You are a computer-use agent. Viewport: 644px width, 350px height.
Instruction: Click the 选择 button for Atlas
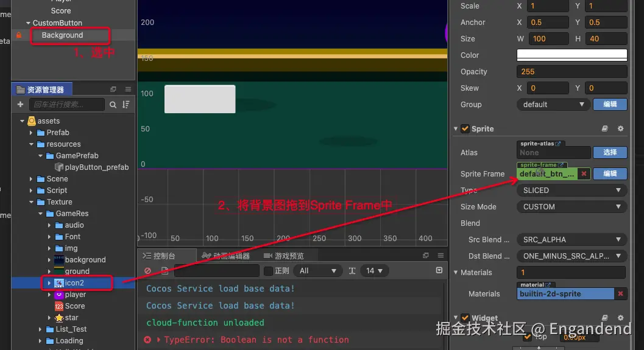click(x=610, y=153)
